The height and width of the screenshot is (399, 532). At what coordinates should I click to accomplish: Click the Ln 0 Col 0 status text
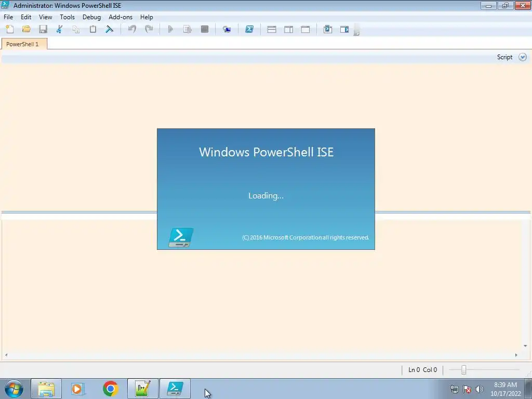(423, 370)
